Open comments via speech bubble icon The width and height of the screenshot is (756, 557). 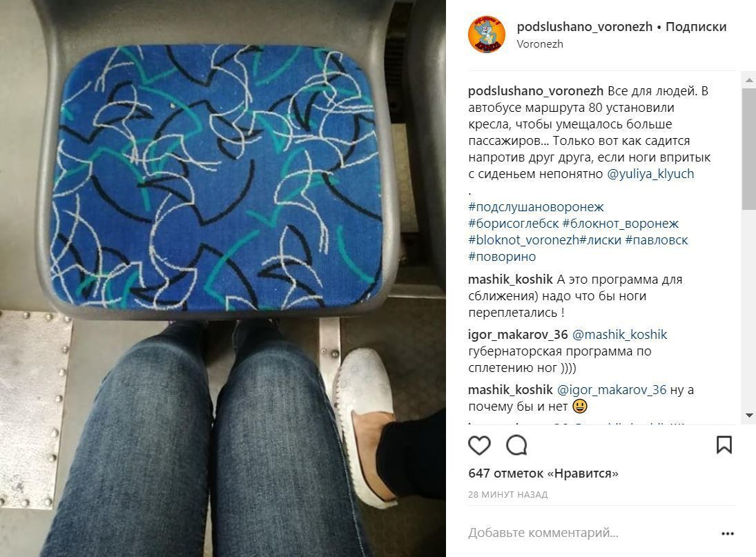tap(516, 445)
